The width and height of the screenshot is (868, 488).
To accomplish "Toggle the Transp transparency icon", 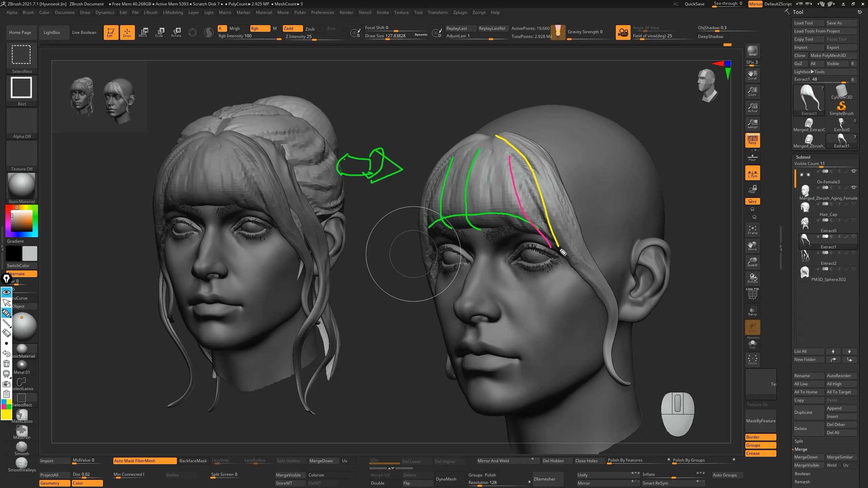I will click(x=752, y=311).
